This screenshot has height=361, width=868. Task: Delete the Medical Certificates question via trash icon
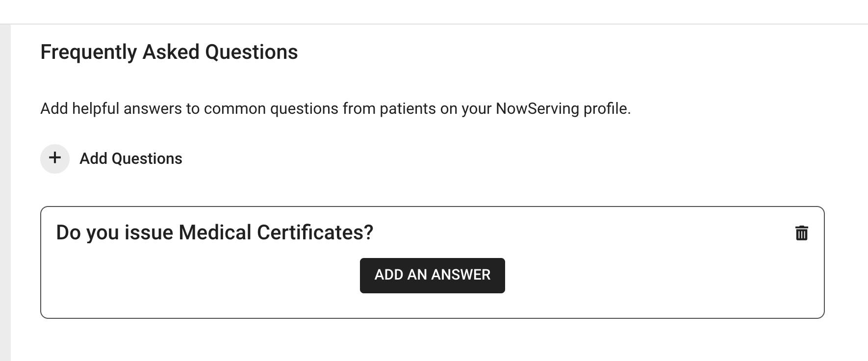click(x=801, y=233)
